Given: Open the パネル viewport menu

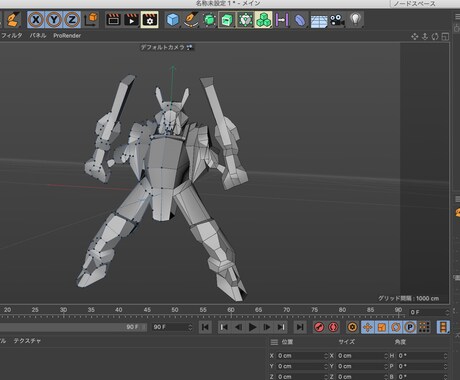Looking at the screenshot, I should 38,35.
